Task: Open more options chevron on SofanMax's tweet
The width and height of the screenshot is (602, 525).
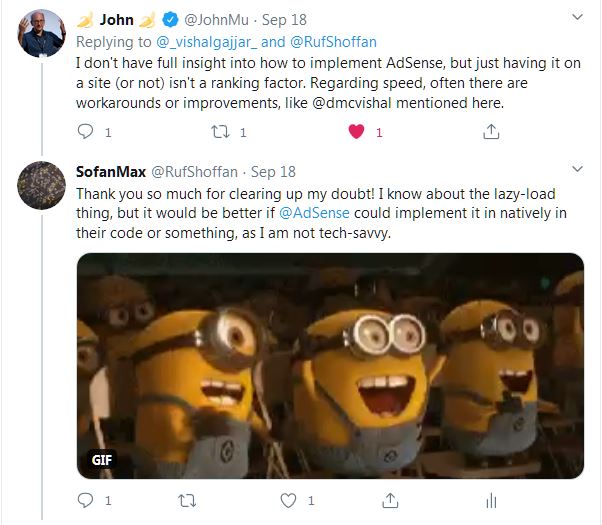Action: [577, 169]
